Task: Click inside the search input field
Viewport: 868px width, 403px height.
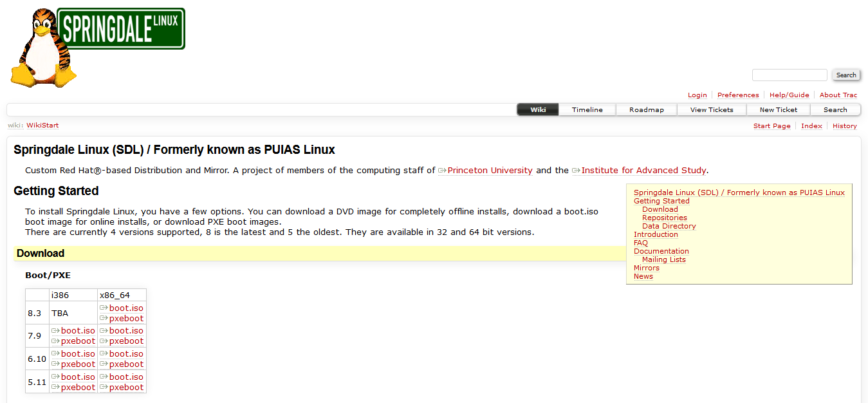Action: pos(790,75)
